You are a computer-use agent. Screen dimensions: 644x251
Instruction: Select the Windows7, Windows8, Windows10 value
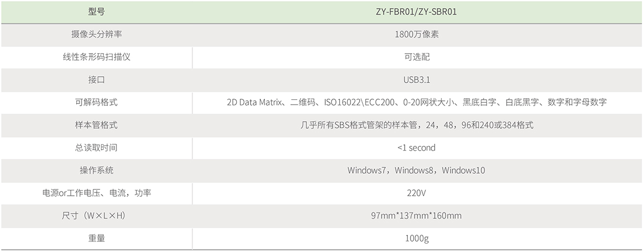(x=416, y=171)
